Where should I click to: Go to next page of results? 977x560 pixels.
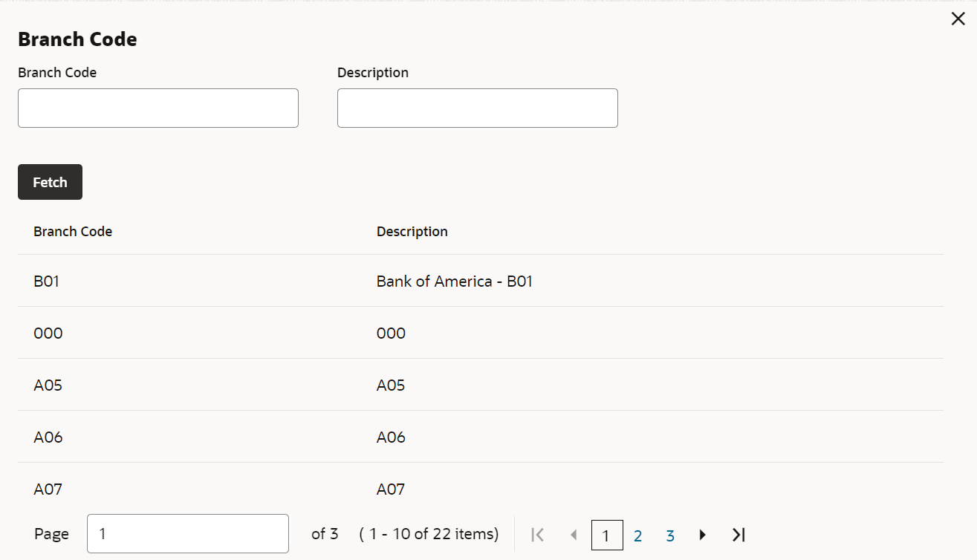[703, 535]
